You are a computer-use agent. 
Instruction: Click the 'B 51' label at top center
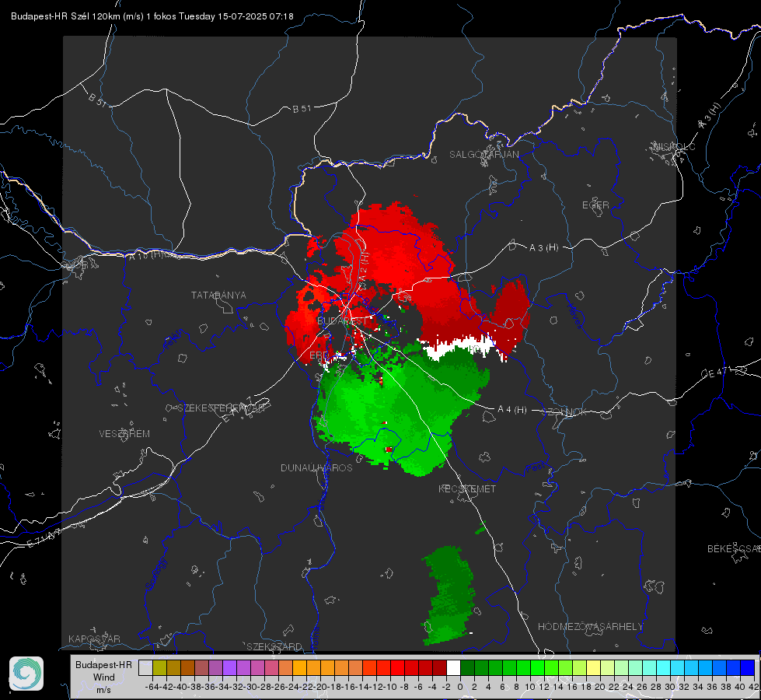click(302, 109)
